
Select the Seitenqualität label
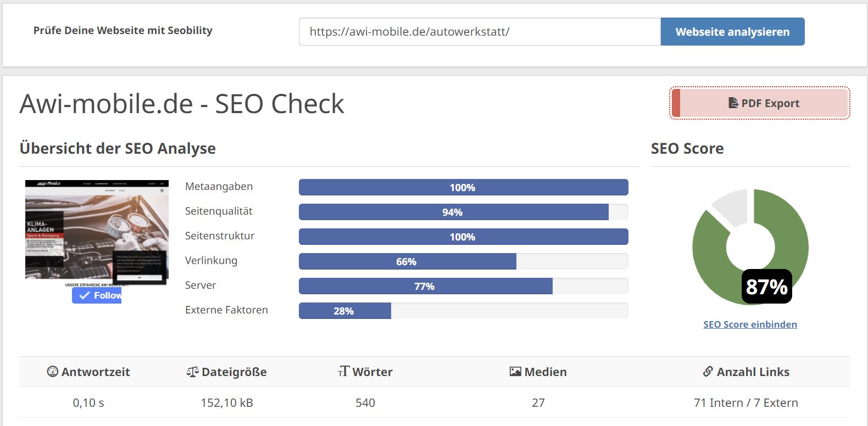(x=219, y=211)
